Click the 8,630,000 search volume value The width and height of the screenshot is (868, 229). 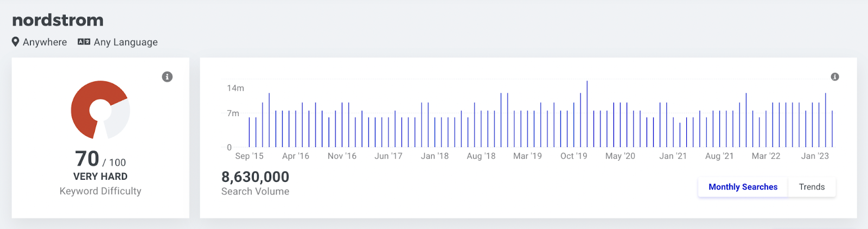click(x=255, y=177)
